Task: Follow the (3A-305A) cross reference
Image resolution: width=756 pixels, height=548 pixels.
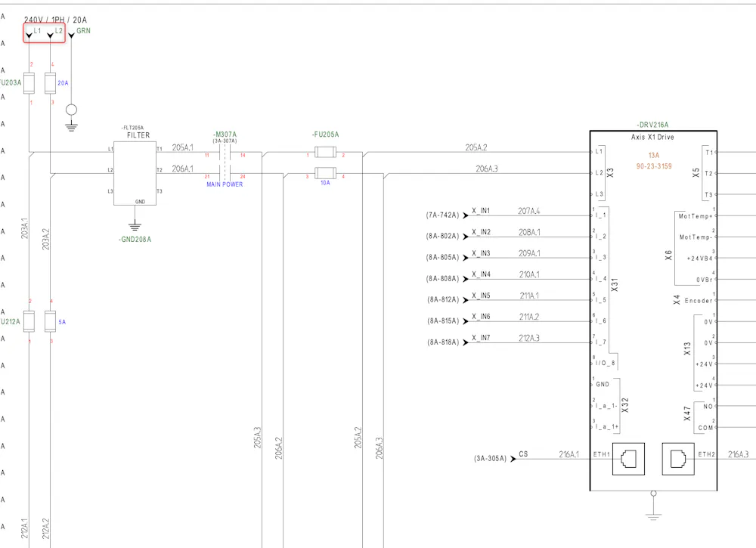Action: (x=491, y=458)
